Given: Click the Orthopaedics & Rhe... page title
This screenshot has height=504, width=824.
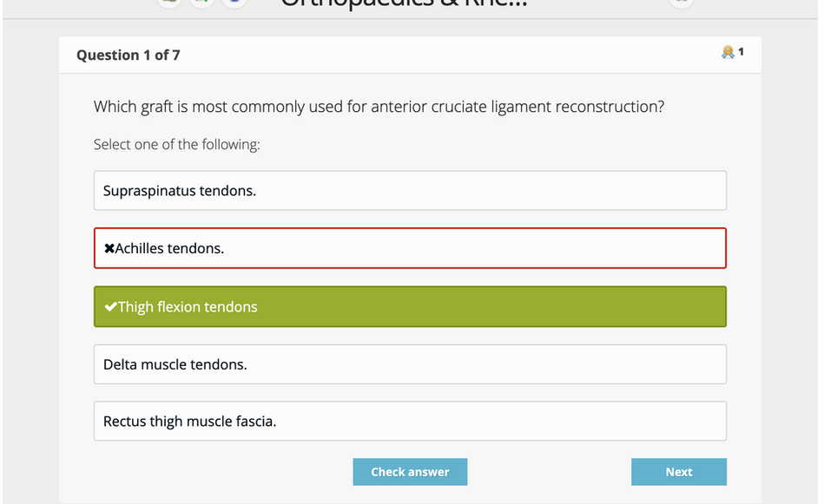Looking at the screenshot, I should tap(404, 3).
